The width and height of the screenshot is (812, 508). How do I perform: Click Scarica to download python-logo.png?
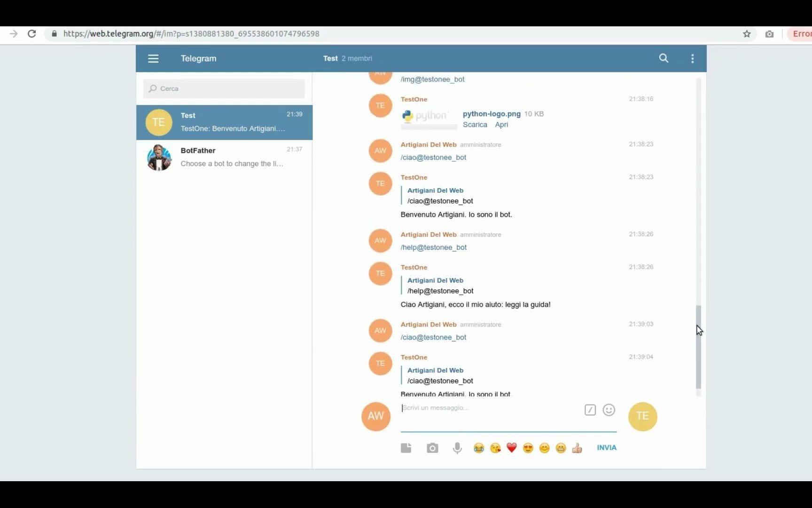475,125
